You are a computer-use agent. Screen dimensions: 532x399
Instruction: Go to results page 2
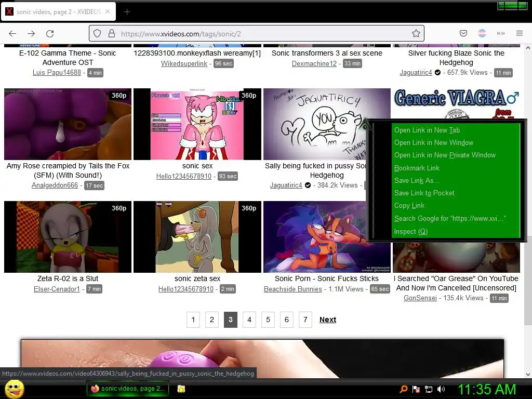[212, 320]
